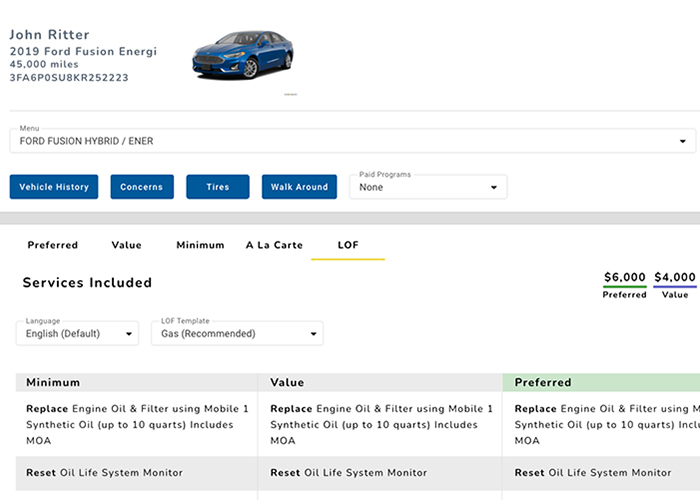Click the blue Ford Fusion vehicle image

243,55
